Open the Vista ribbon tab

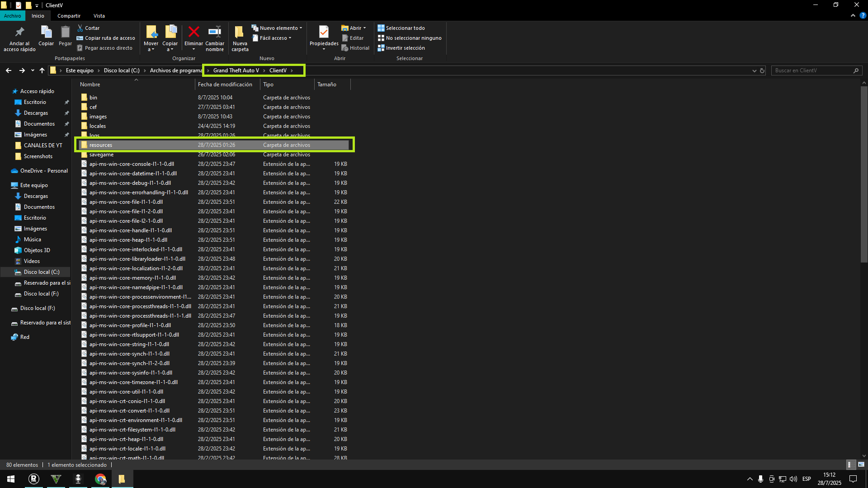pos(99,16)
